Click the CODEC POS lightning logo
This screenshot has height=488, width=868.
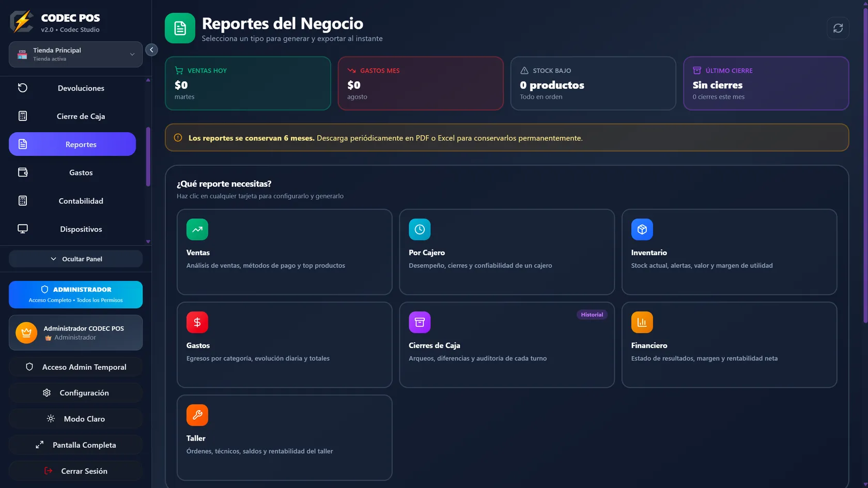tap(22, 22)
